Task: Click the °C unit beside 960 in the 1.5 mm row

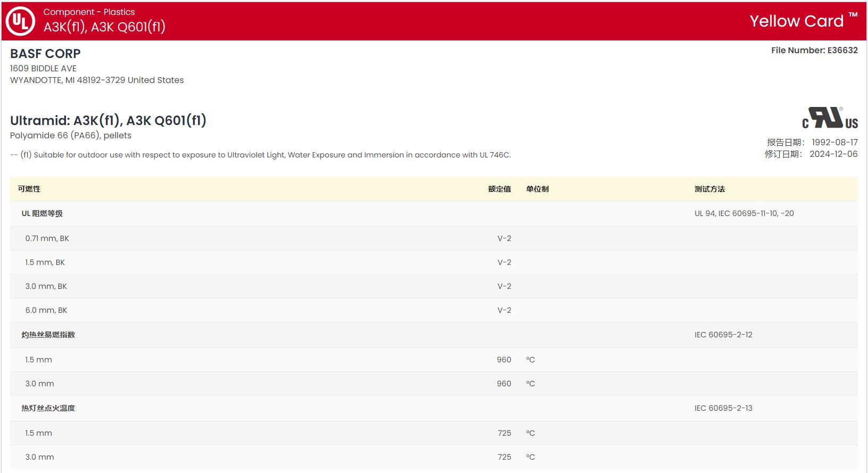Action: pyautogui.click(x=531, y=360)
